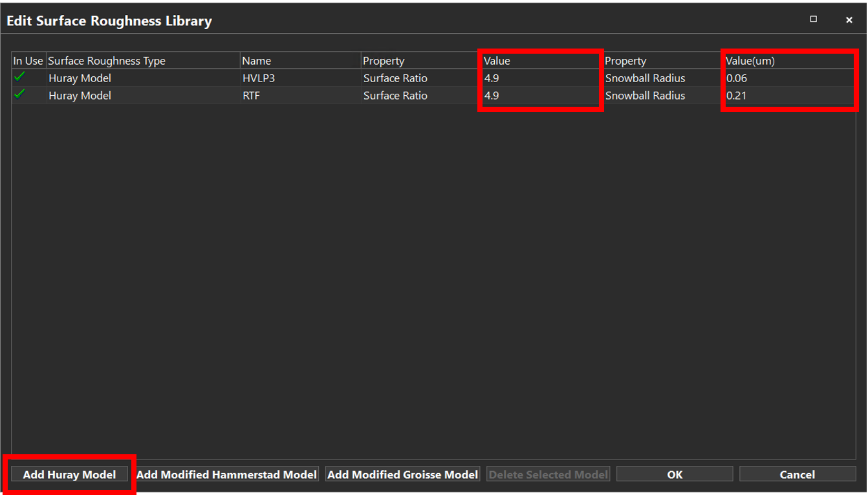The height and width of the screenshot is (495, 868).
Task: Maximize the Edit Surface Roughness Library window
Action: (x=814, y=19)
